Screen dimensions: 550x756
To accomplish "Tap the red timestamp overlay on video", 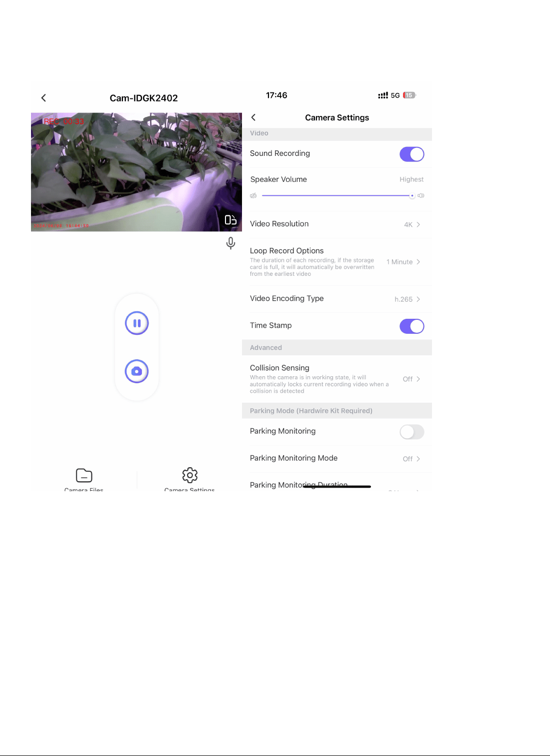I will coord(61,226).
